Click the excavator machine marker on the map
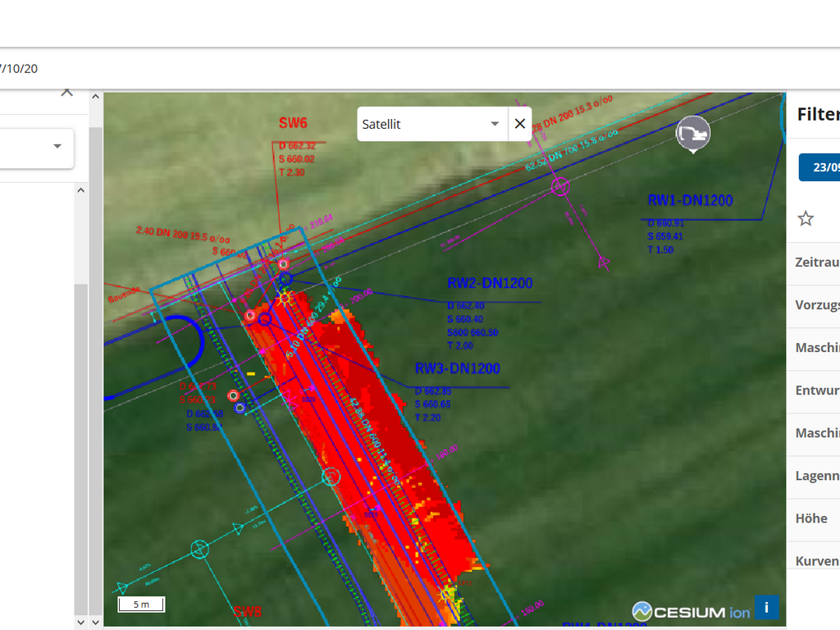Image resolution: width=840 pixels, height=630 pixels. point(693,133)
